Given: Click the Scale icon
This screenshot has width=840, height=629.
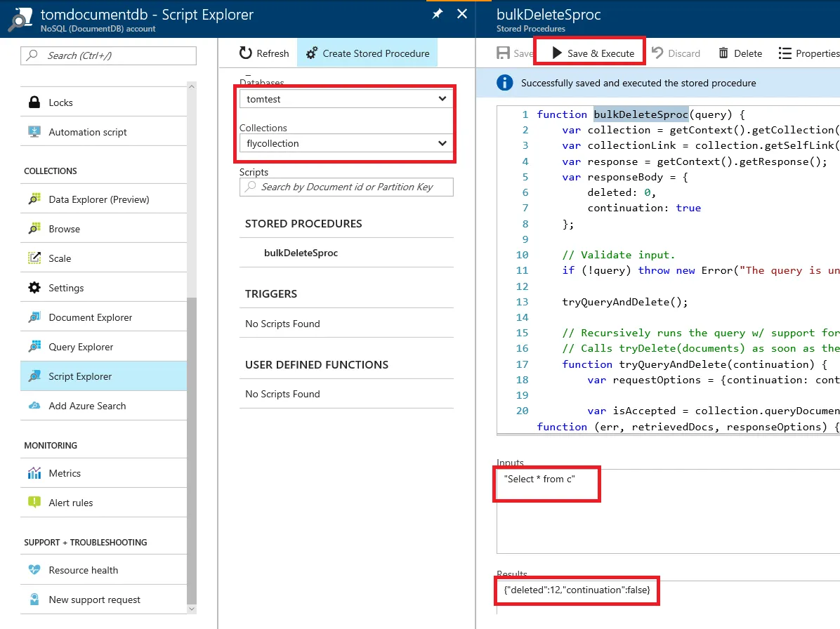Looking at the screenshot, I should [x=34, y=258].
